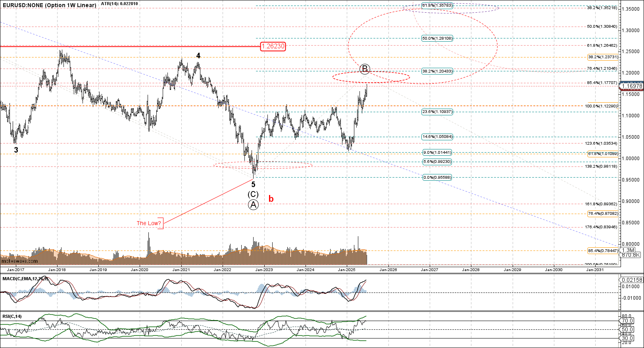Select wave label 4 near the 2021 peak
This screenshot has width=644, height=348.
point(198,56)
